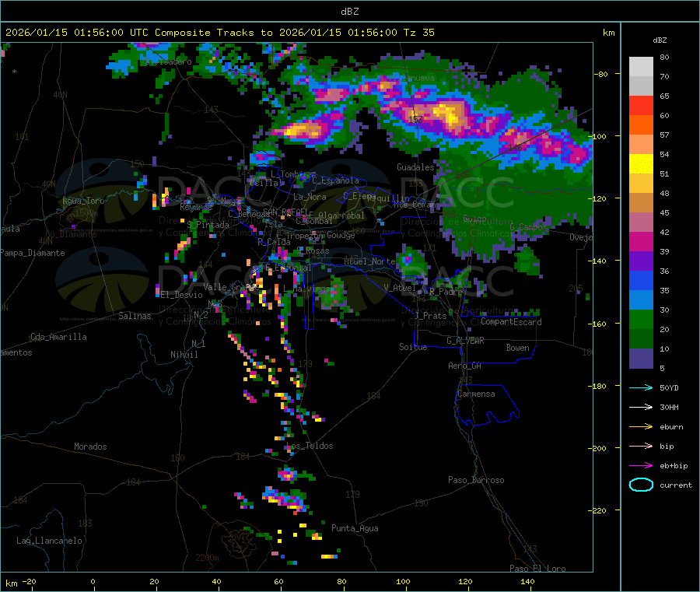Click the 35 dBZ blue color swatch
Image resolution: width=700 pixels, height=592 pixels.
point(641,280)
